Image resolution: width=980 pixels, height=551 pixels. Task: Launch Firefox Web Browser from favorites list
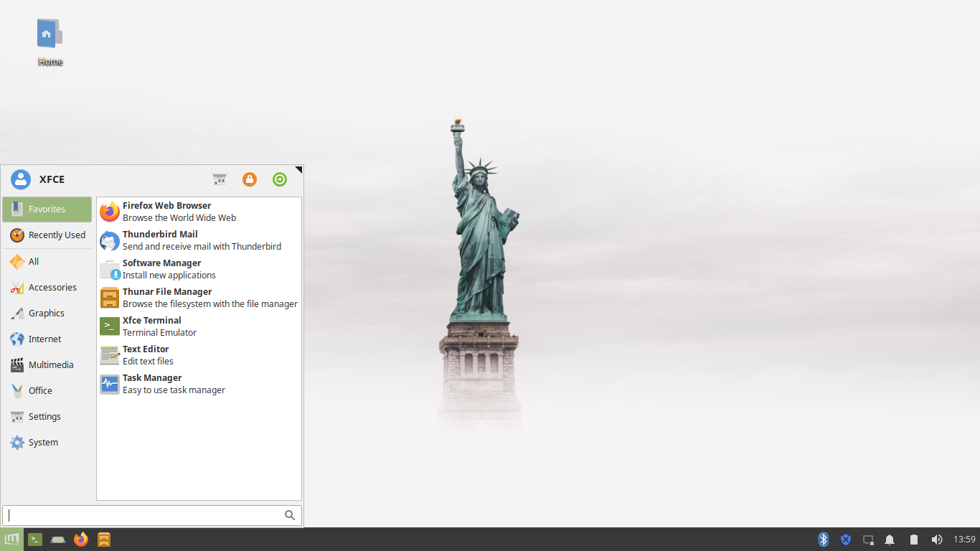point(199,212)
